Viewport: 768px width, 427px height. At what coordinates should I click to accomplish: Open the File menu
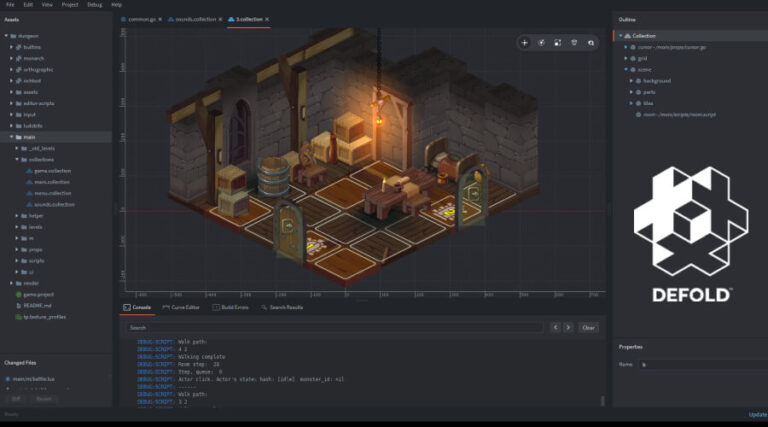(10, 4)
